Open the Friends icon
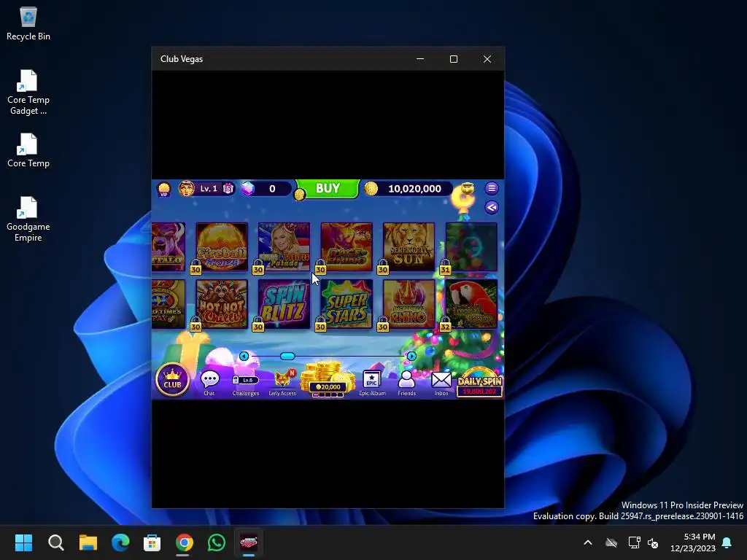 pos(406,382)
